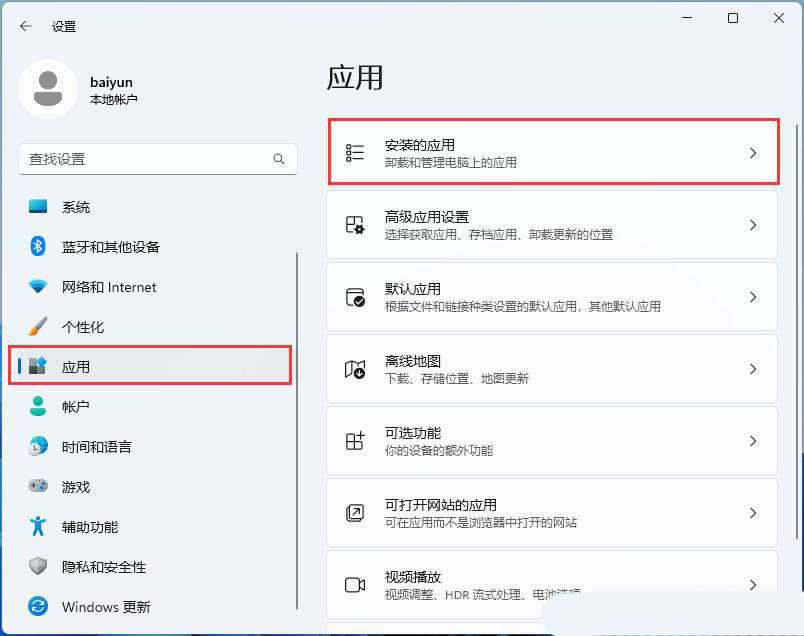This screenshot has height=636, width=804.
Task: Click the search magnifier icon
Action: [x=279, y=159]
